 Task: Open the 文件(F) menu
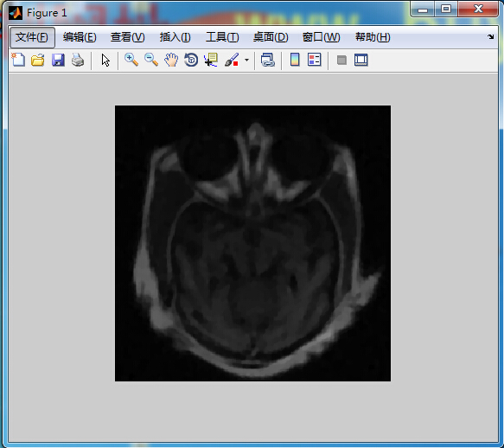(32, 37)
